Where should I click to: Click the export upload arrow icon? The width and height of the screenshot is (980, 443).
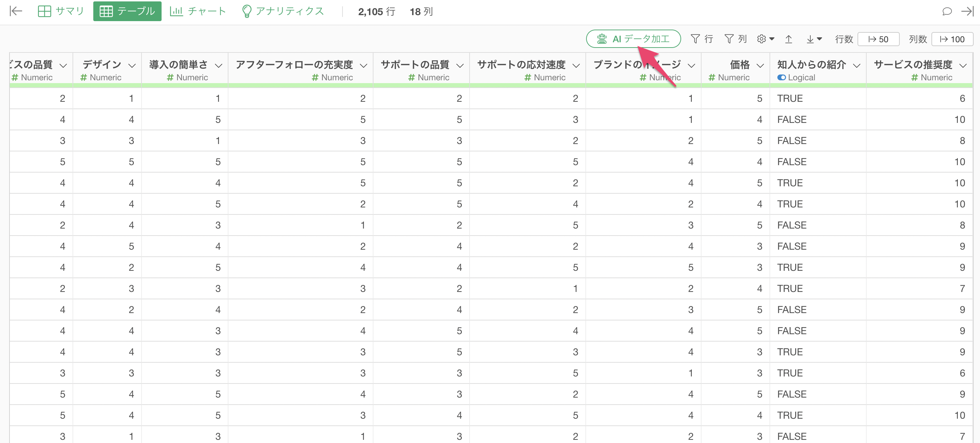[789, 39]
